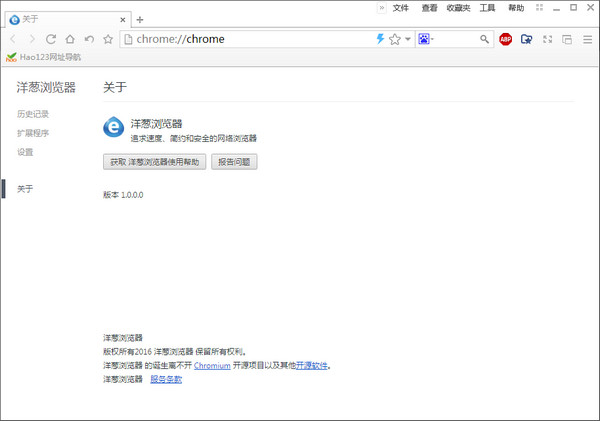Open the Chromium hyperlink
This screenshot has height=421, width=600.
[212, 366]
